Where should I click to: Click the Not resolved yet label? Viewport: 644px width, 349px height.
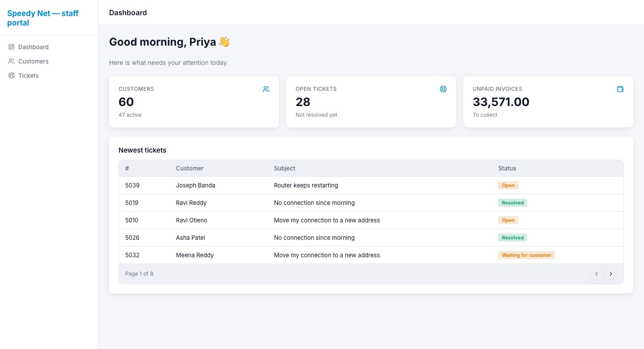click(316, 115)
